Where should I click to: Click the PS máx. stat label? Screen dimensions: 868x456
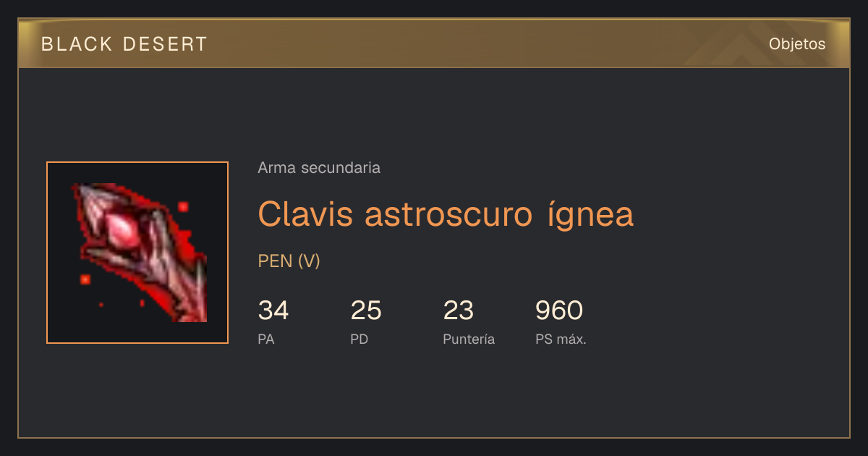pos(561,339)
